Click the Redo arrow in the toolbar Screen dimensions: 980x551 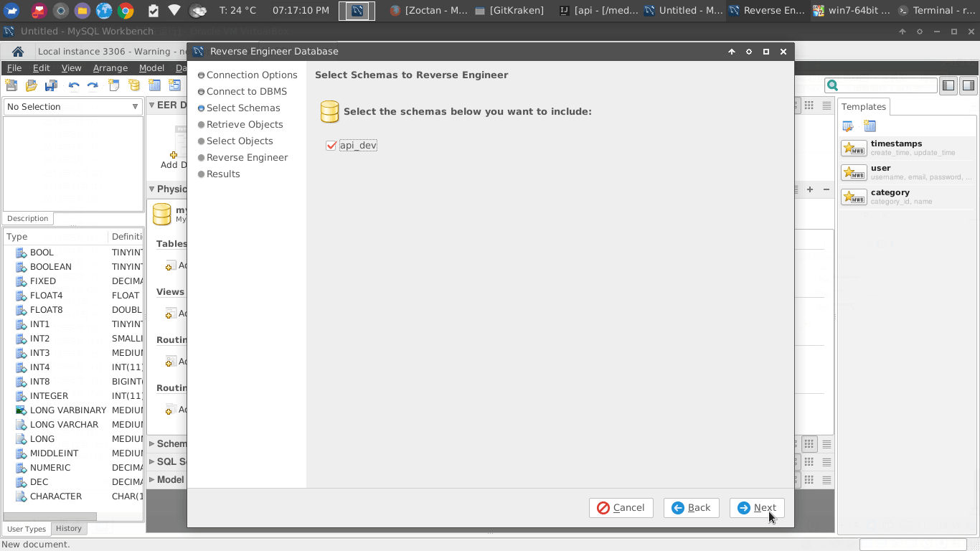93,85
